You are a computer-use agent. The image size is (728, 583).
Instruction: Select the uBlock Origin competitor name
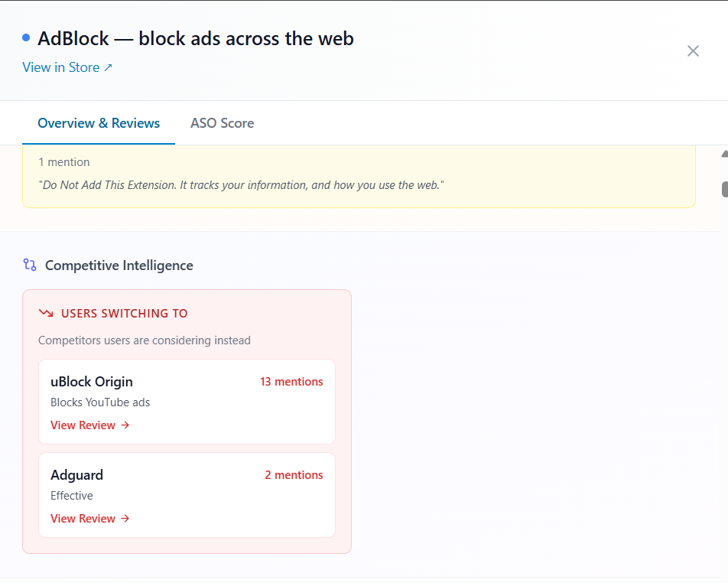(x=92, y=382)
